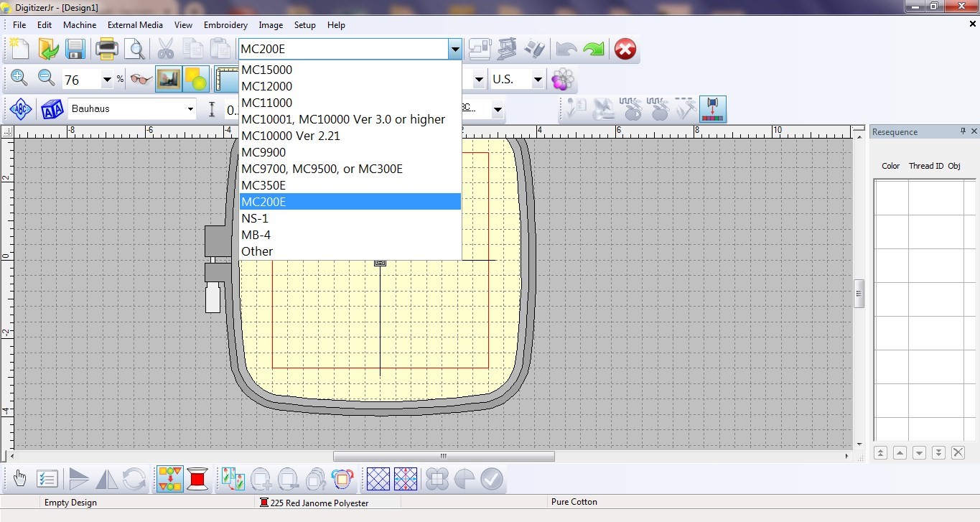Toggle the highlighted stitch needle tool at toolbar end

pos(713,109)
